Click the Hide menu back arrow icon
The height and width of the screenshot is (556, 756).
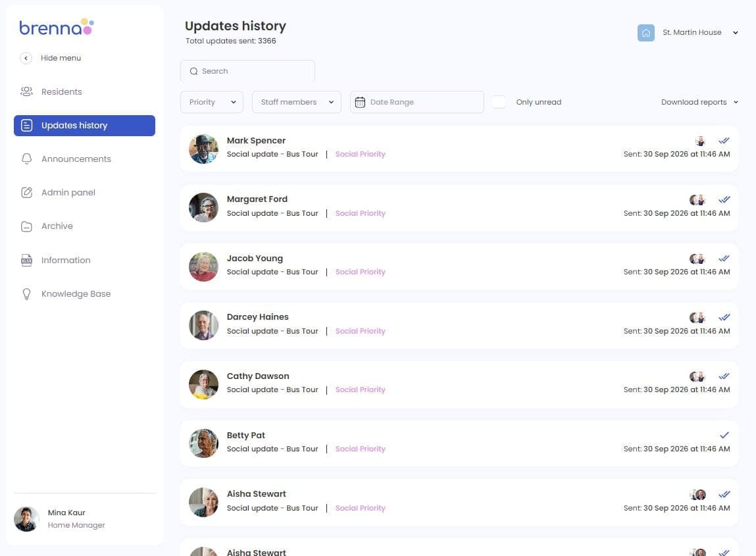click(x=26, y=58)
